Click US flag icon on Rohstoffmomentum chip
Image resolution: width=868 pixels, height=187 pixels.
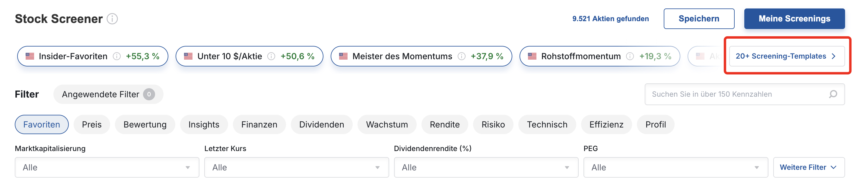pos(532,56)
